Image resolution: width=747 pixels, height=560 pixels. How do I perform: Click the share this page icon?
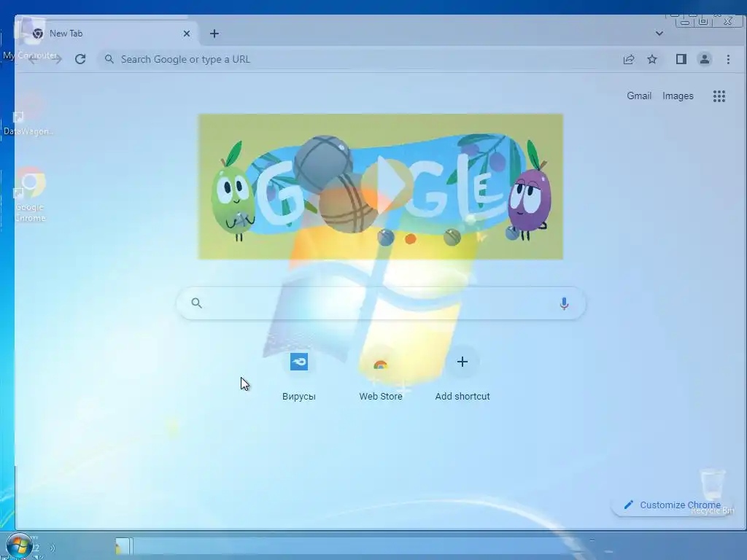click(629, 59)
